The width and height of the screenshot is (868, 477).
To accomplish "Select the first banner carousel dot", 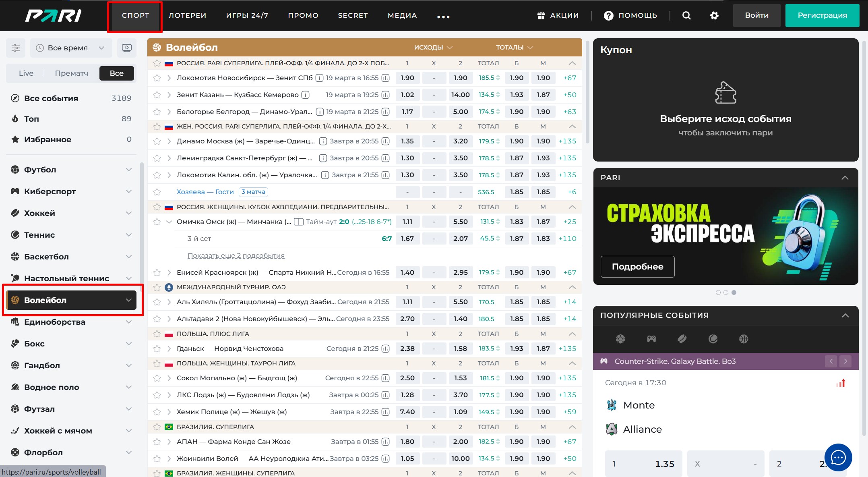I will pyautogui.click(x=718, y=292).
